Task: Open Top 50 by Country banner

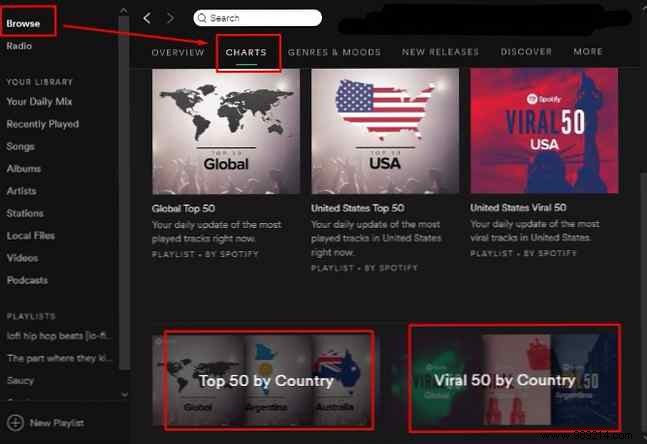Action: click(266, 380)
